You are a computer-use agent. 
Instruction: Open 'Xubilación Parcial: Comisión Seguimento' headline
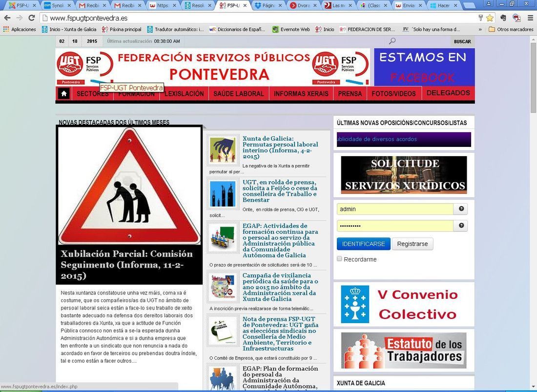coord(127,265)
